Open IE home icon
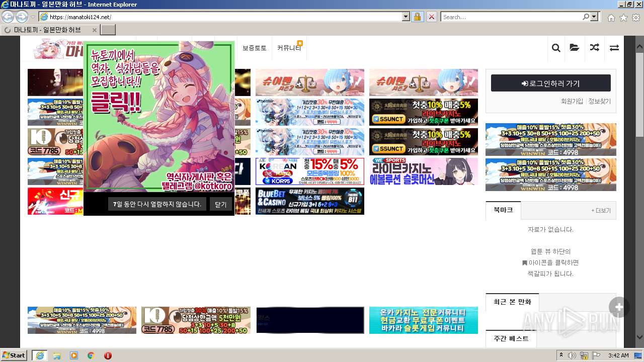The width and height of the screenshot is (644, 362). [611, 18]
